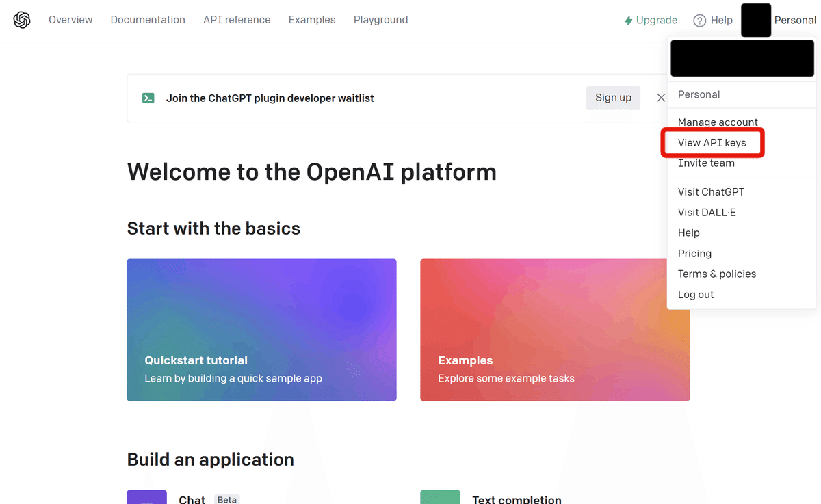Image resolution: width=821 pixels, height=504 pixels.
Task: Choose View API keys in the menu
Action: 712,143
